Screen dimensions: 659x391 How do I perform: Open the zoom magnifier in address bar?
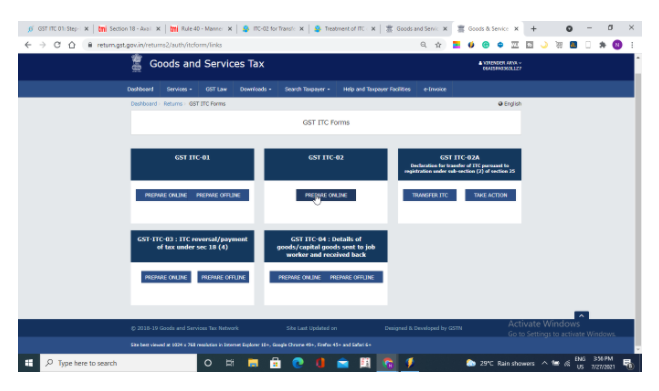tap(423, 45)
